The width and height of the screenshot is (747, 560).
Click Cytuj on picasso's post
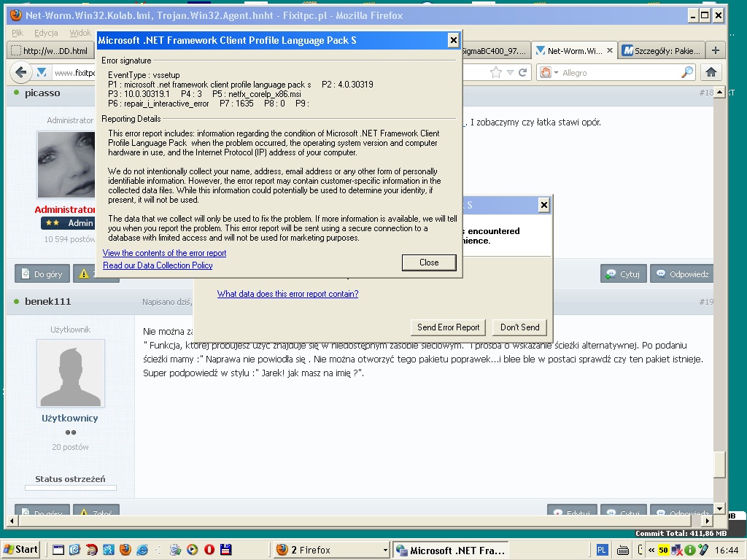624,274
